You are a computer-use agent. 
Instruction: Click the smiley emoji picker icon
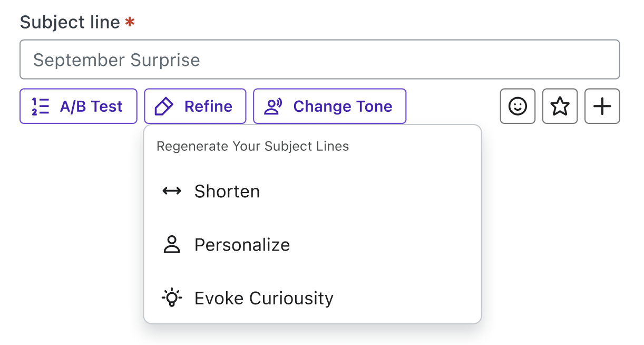[x=518, y=106]
